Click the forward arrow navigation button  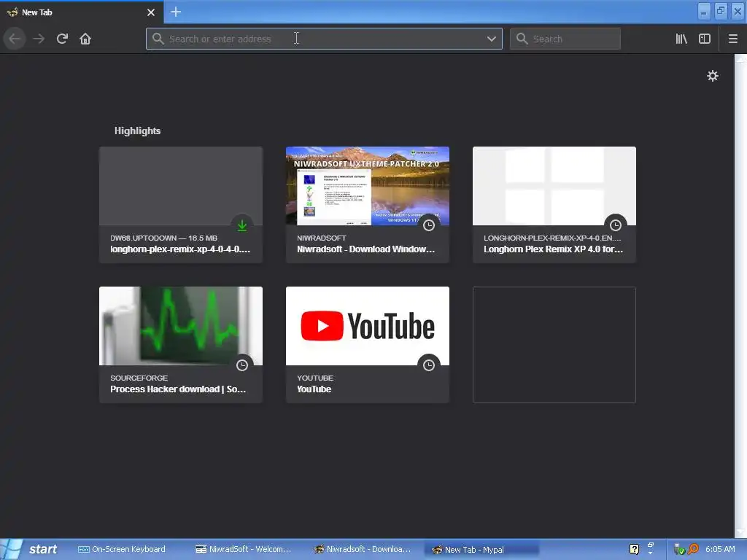pyautogui.click(x=39, y=39)
